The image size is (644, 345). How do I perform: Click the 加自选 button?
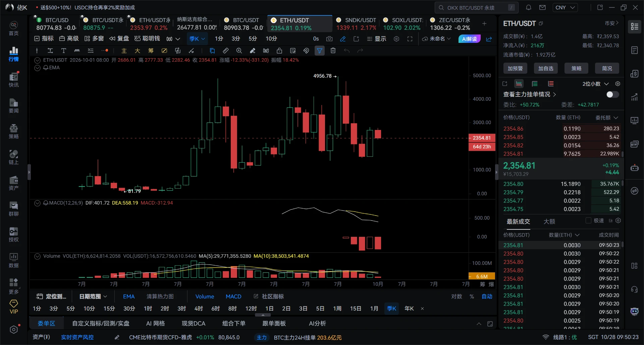pyautogui.click(x=546, y=68)
